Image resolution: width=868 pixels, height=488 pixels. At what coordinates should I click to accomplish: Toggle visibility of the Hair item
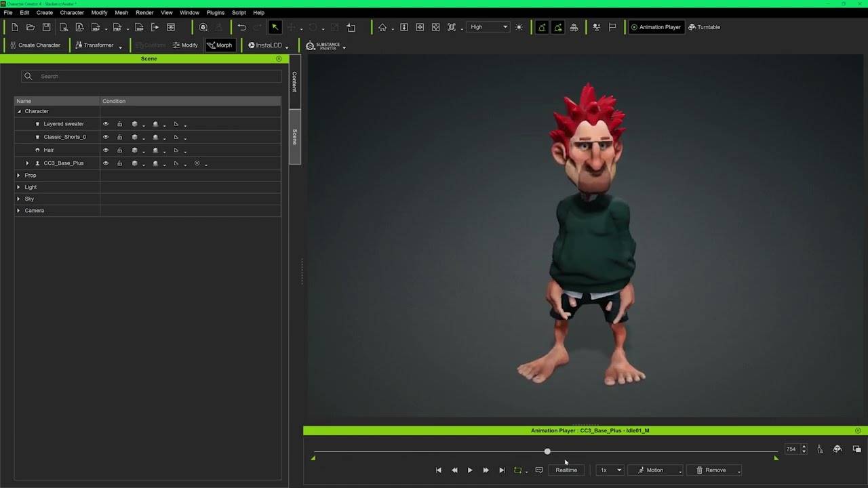106,150
